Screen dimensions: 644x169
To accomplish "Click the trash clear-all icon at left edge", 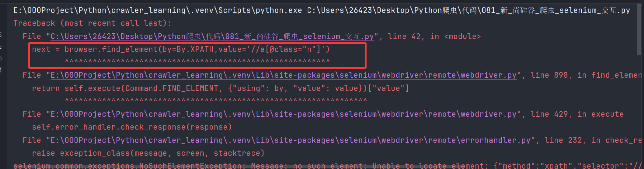I will (x=1, y=70).
